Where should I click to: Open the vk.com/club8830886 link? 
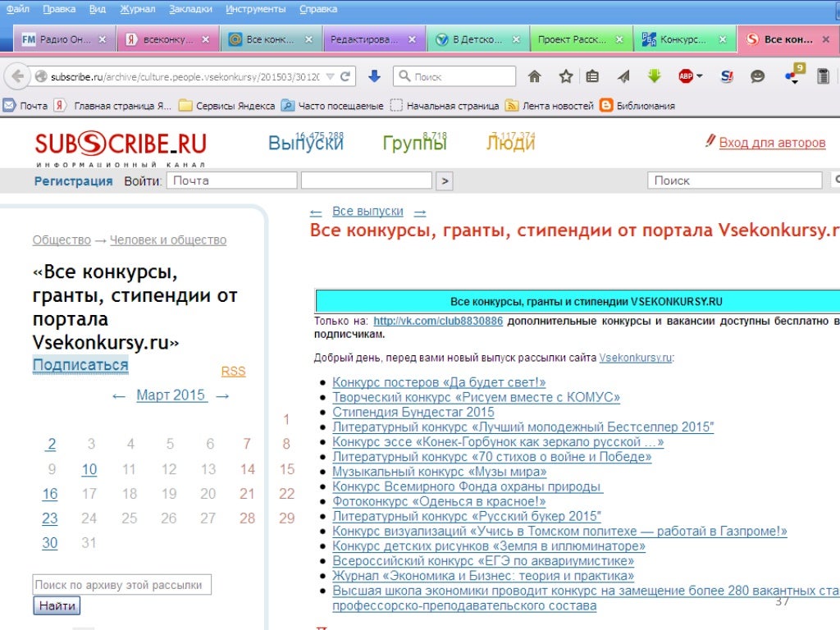[438, 321]
